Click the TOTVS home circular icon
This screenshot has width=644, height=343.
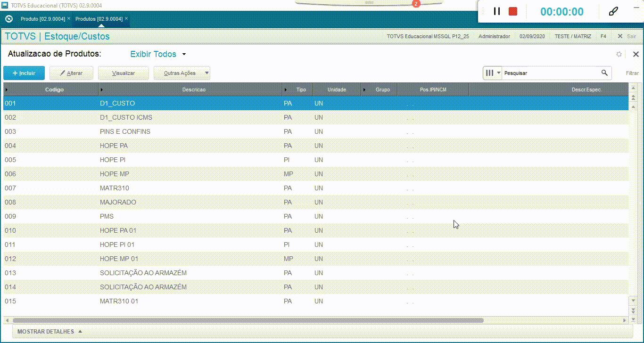[x=8, y=19]
